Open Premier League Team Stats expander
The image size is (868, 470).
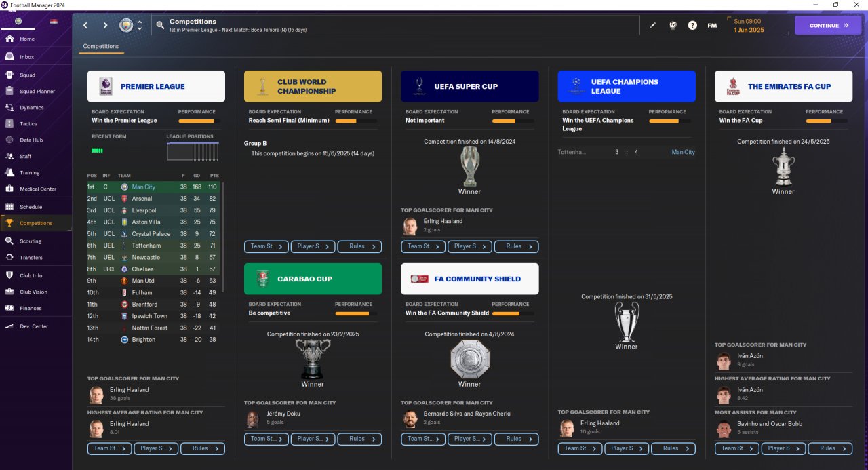click(110, 448)
